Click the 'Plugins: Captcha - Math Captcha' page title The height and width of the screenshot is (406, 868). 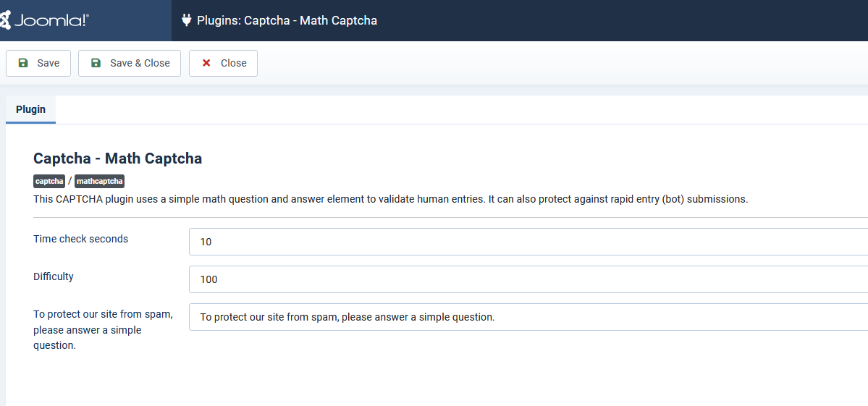[x=287, y=20]
